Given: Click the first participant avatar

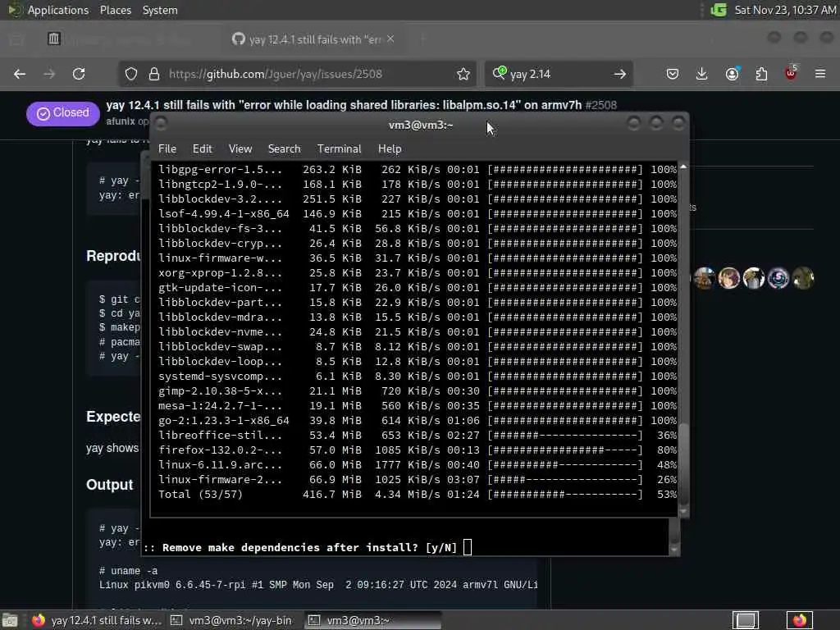Looking at the screenshot, I should (x=704, y=278).
